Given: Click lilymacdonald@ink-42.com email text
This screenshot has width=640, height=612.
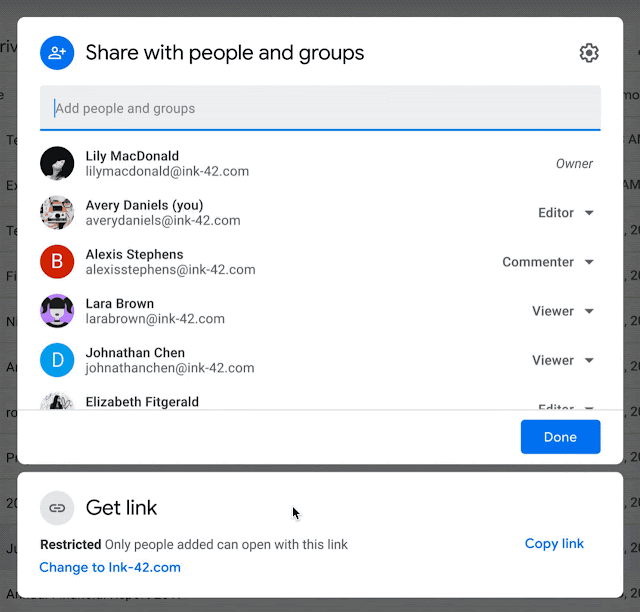Looking at the screenshot, I should pyautogui.click(x=167, y=171).
